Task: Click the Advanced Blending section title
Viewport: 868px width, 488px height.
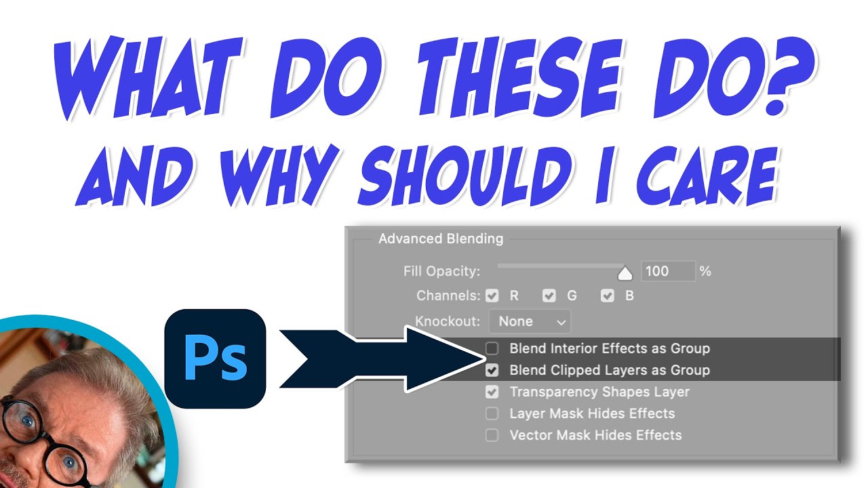Action: click(x=441, y=239)
